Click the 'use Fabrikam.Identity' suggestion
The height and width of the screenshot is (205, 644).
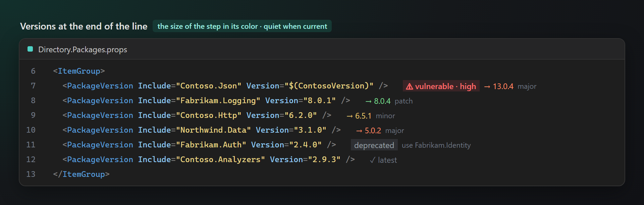(436, 145)
